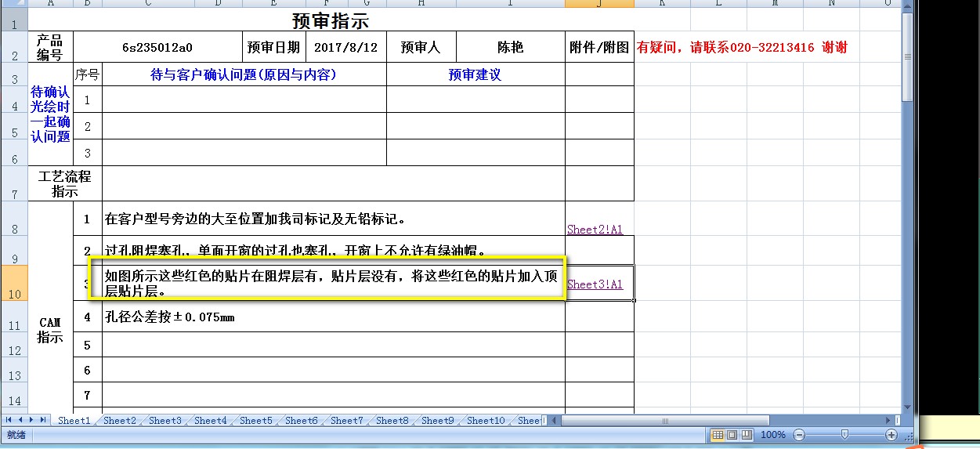Image resolution: width=980 pixels, height=449 pixels.
Task: Go to first sheet navigation arrow
Action: [9, 421]
